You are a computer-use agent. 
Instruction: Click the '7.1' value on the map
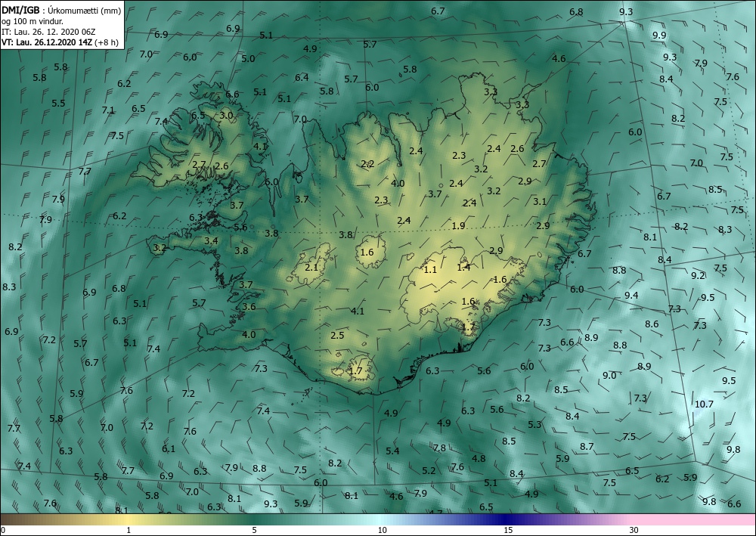[108, 110]
